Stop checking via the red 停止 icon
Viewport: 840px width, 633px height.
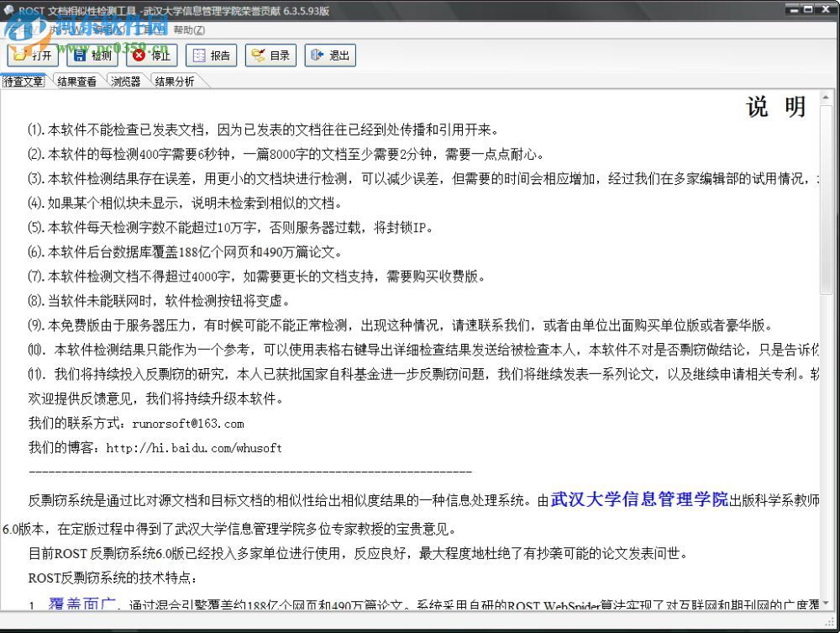point(151,55)
